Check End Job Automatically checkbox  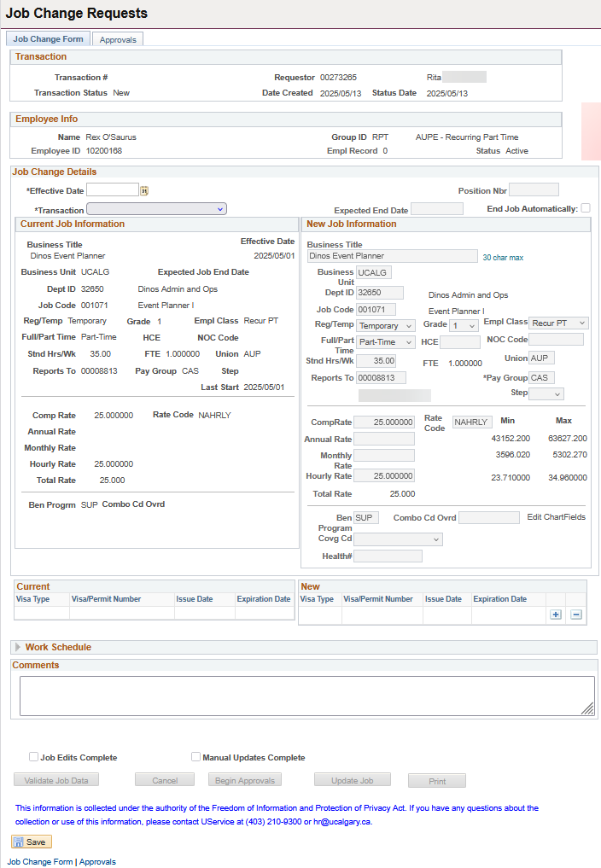(586, 208)
